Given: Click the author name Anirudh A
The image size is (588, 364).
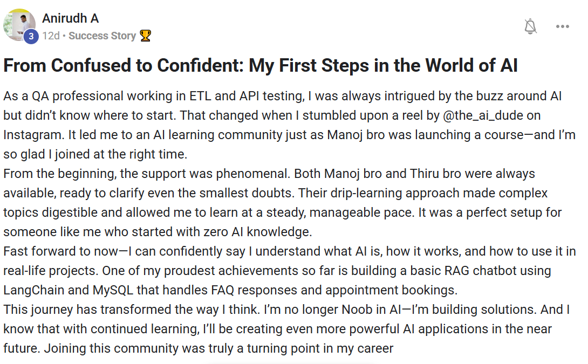Looking at the screenshot, I should coord(70,18).
